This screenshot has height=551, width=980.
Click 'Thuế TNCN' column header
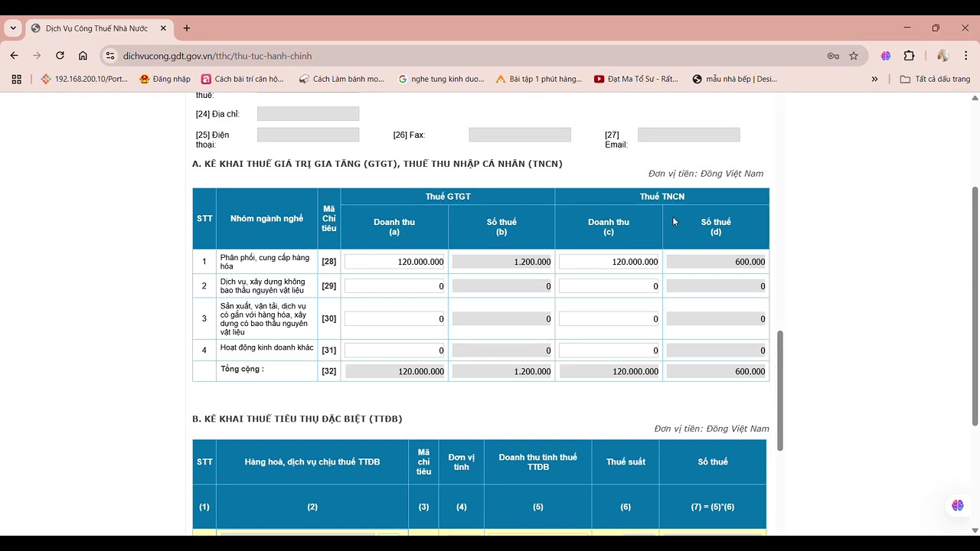pyautogui.click(x=662, y=197)
